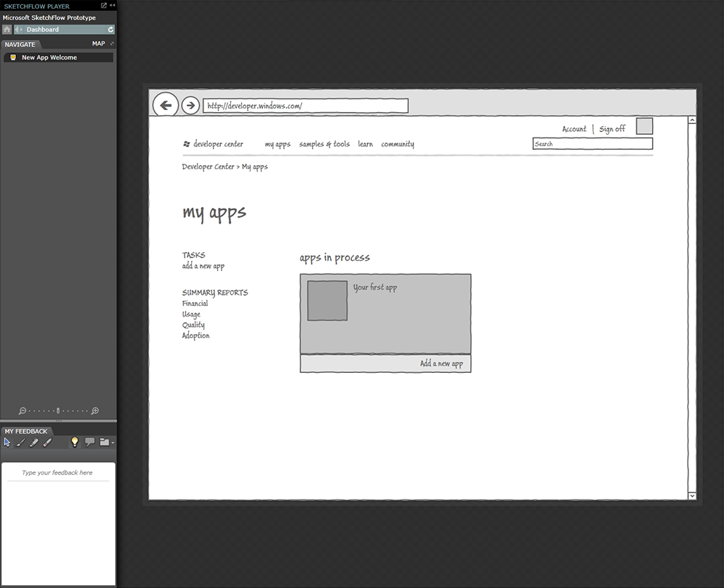Switch to the MAP tab
This screenshot has width=724, height=588.
(98, 43)
